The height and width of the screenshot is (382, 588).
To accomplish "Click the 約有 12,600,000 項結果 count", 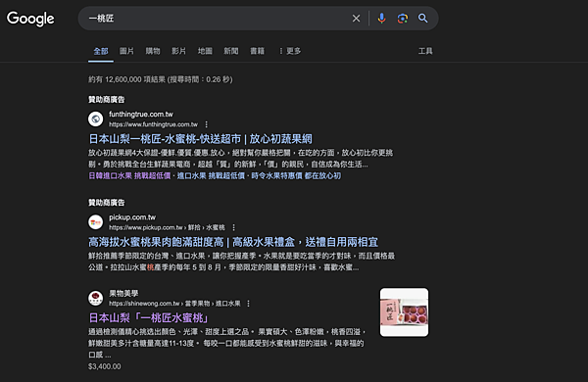I will pos(161,79).
